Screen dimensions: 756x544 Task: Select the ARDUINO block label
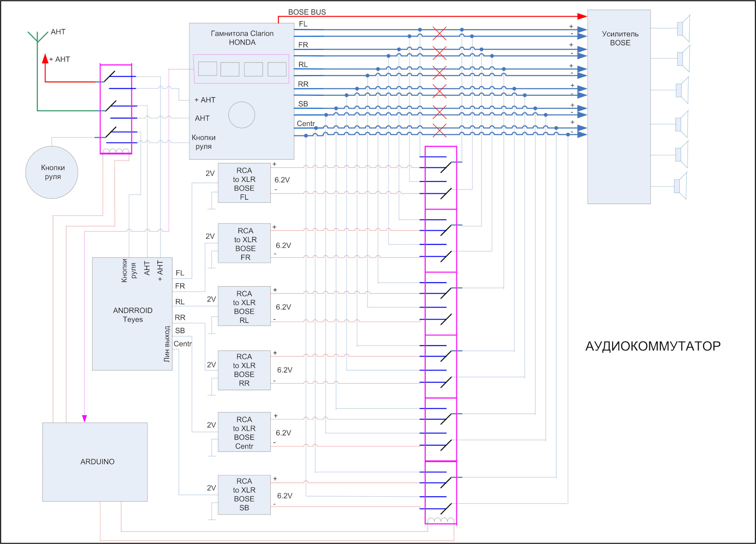(97, 462)
